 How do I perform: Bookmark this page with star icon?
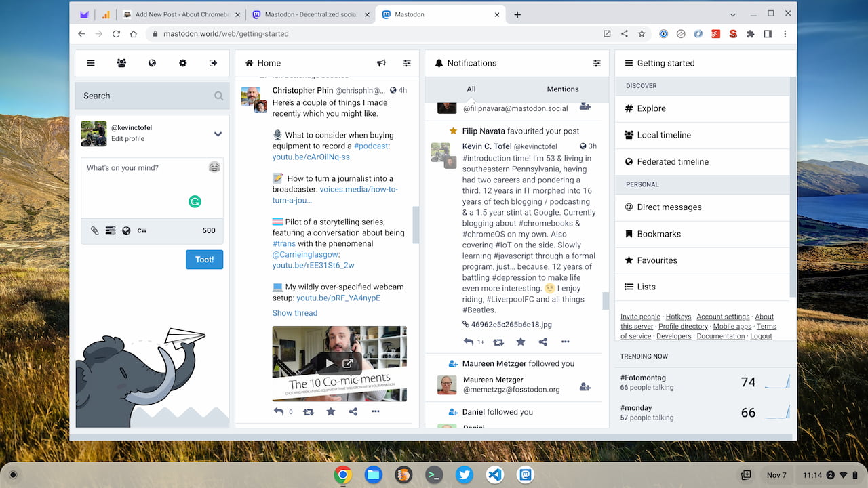642,33
